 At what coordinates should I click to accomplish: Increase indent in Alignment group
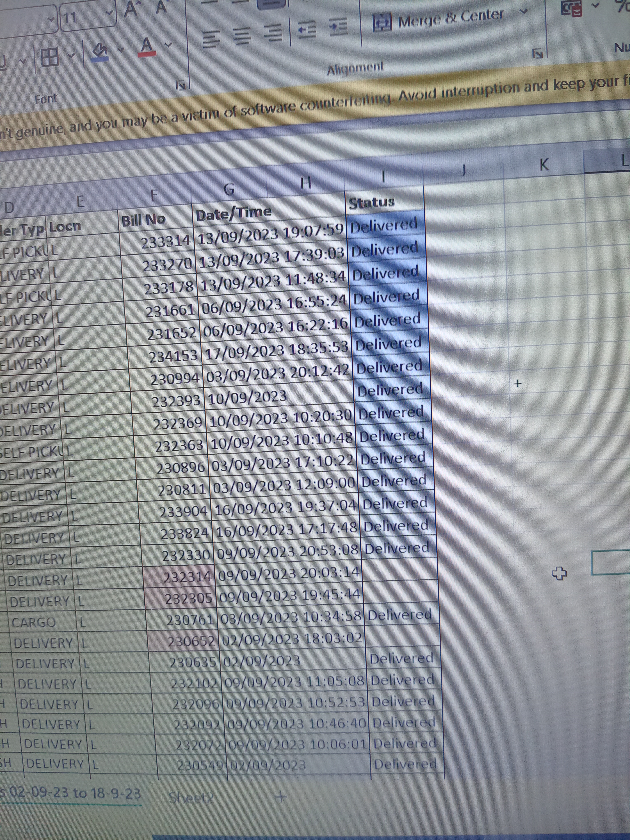click(338, 27)
